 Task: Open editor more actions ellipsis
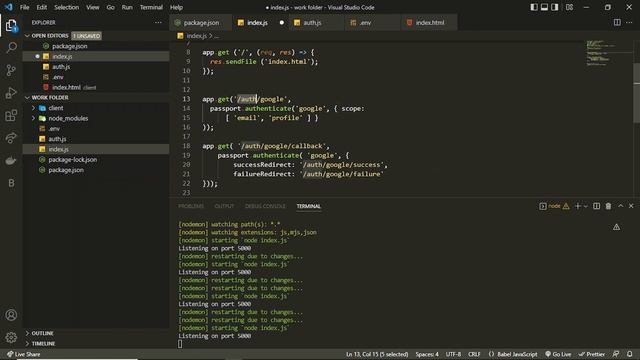(x=629, y=22)
